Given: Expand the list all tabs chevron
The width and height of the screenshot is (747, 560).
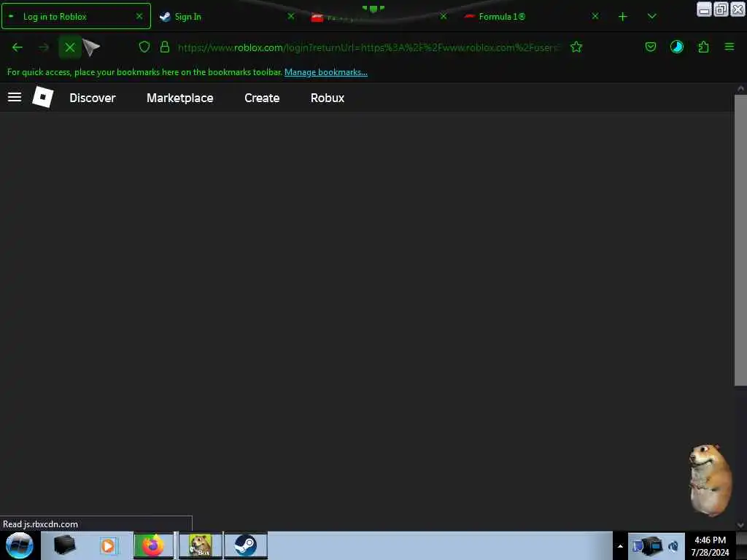Looking at the screenshot, I should pyautogui.click(x=651, y=17).
